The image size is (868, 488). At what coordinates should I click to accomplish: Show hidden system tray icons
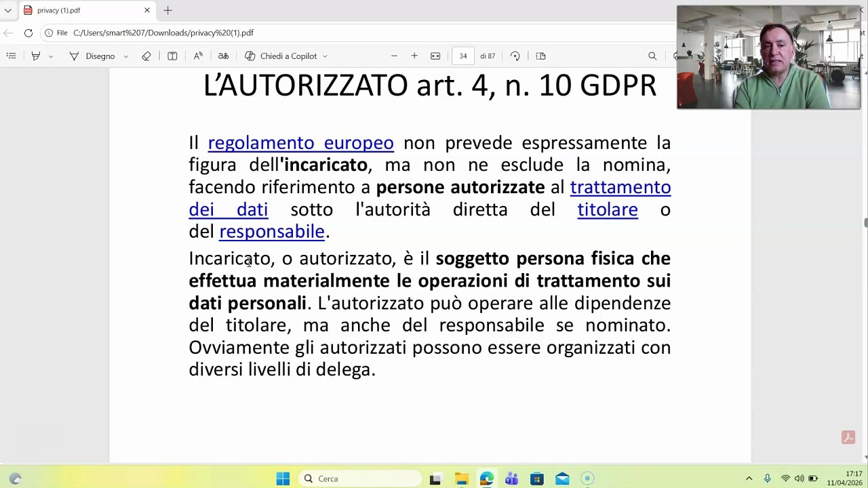pos(749,479)
